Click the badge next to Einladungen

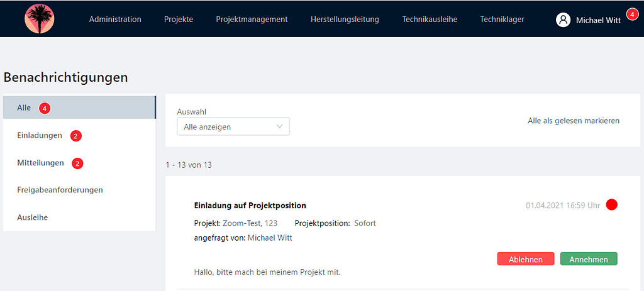75,136
